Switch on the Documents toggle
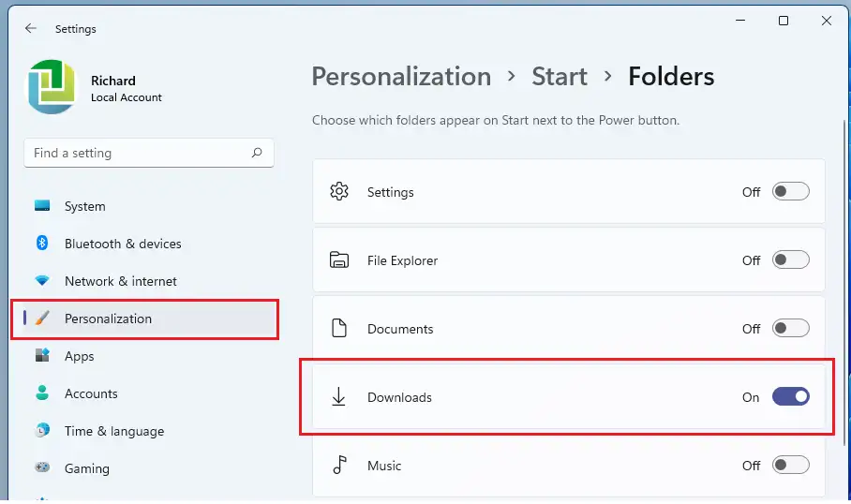The height and width of the screenshot is (504, 851). click(791, 328)
